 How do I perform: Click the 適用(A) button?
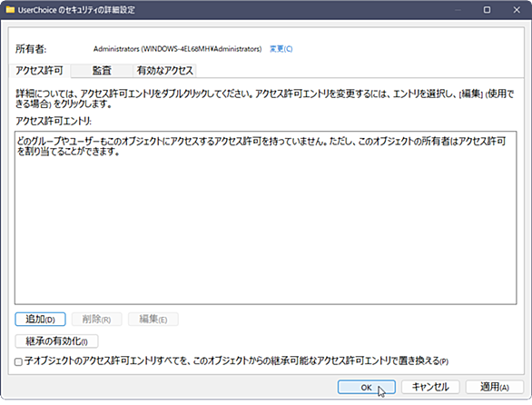tap(495, 387)
